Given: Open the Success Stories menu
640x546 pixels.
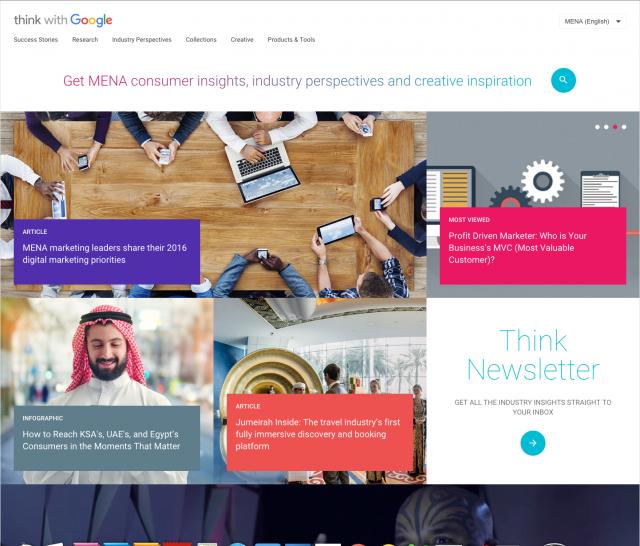Looking at the screenshot, I should click(x=36, y=40).
